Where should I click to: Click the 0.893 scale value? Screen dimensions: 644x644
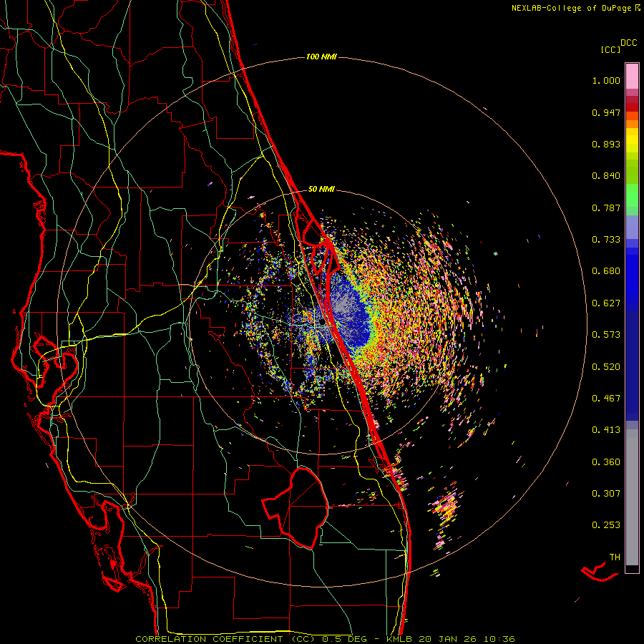606,144
